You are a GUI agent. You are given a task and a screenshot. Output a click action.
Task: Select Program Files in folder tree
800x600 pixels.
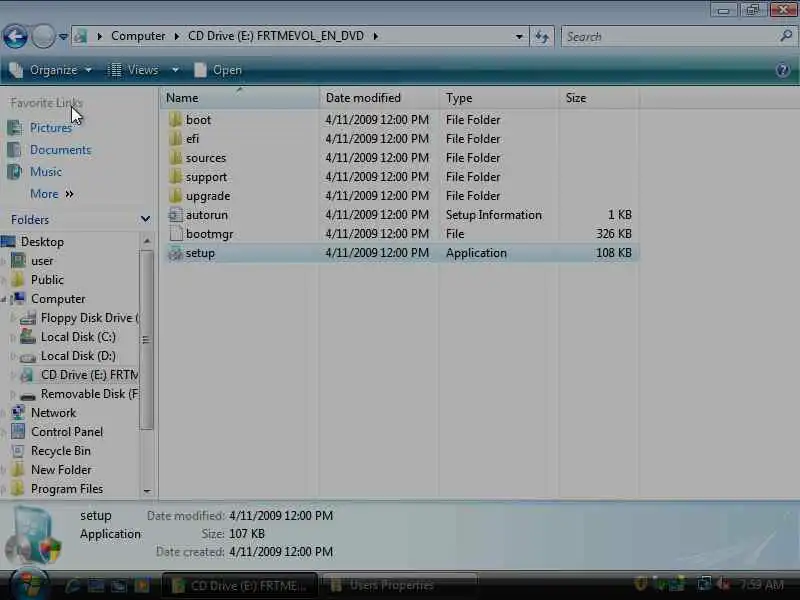coord(67,489)
